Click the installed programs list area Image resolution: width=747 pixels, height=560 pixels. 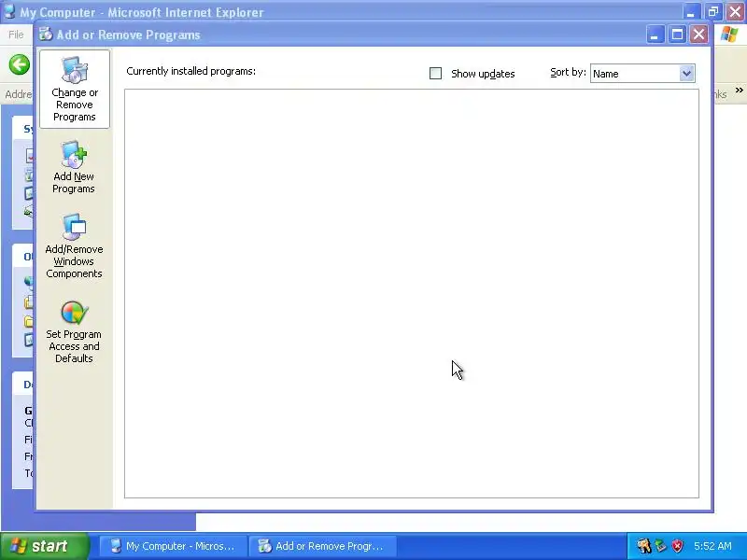pyautogui.click(x=412, y=293)
